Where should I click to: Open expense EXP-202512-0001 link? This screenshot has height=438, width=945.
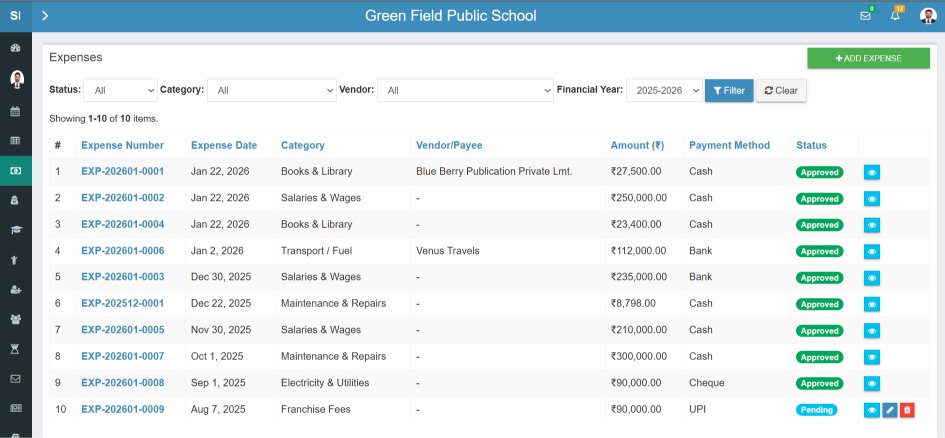click(x=122, y=304)
